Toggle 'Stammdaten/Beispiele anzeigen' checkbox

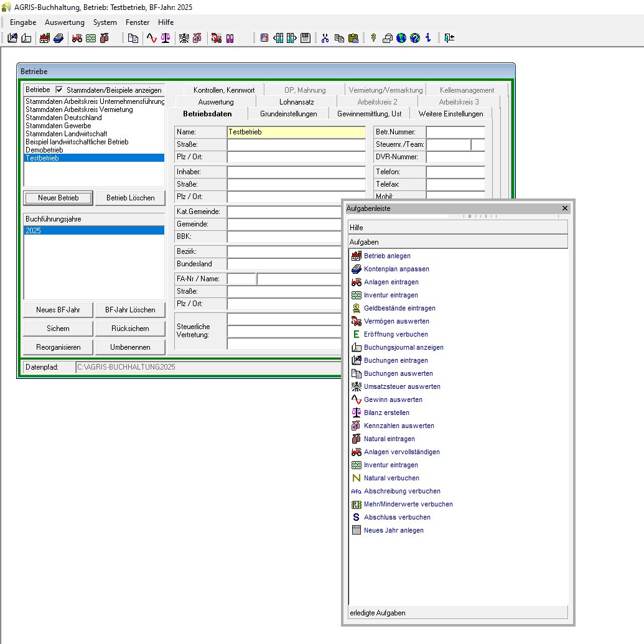coord(60,90)
